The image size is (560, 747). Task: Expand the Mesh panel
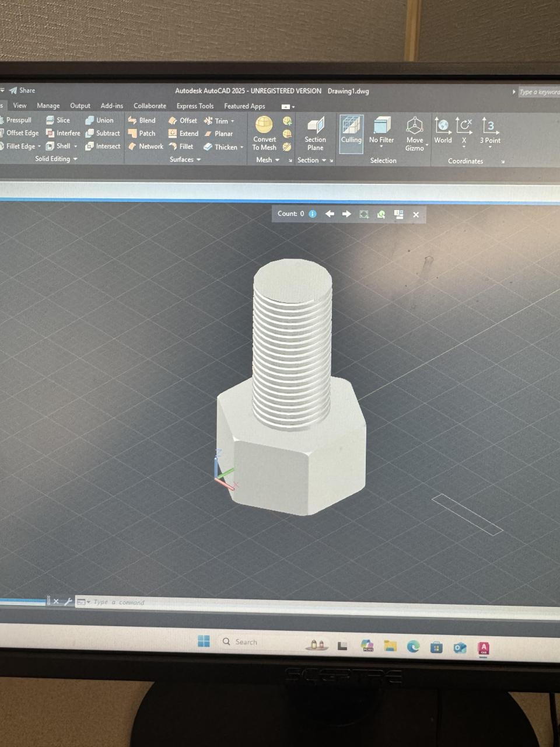pyautogui.click(x=268, y=160)
